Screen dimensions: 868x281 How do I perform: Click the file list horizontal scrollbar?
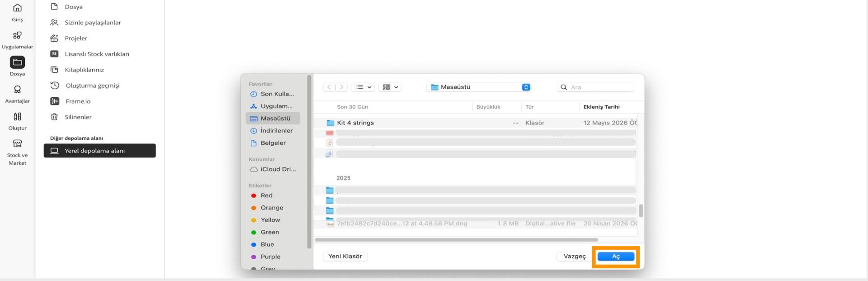click(x=456, y=240)
